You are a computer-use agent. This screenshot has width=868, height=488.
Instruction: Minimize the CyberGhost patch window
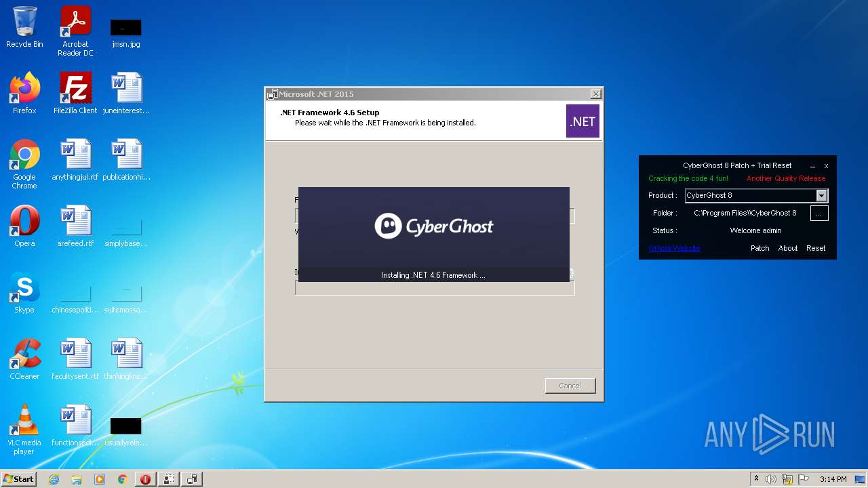click(812, 166)
